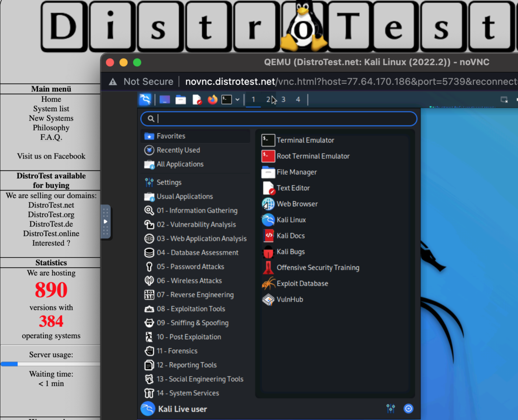Viewport: 518px width, 420px height.
Task: Expand the noVNC control bar handle
Action: click(105, 221)
